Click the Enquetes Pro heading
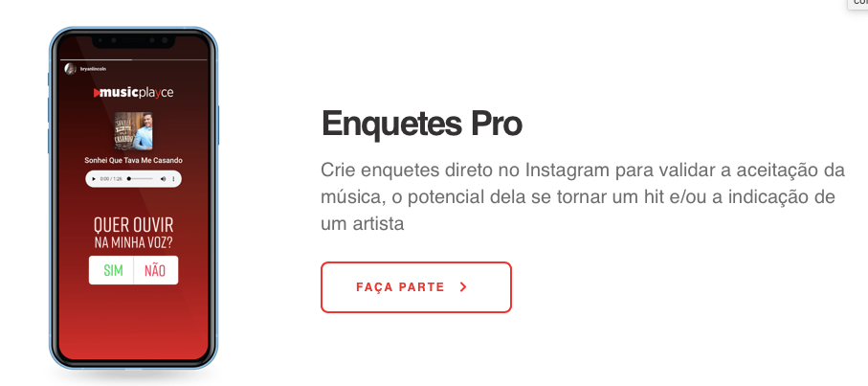This screenshot has width=868, height=386. click(x=422, y=124)
